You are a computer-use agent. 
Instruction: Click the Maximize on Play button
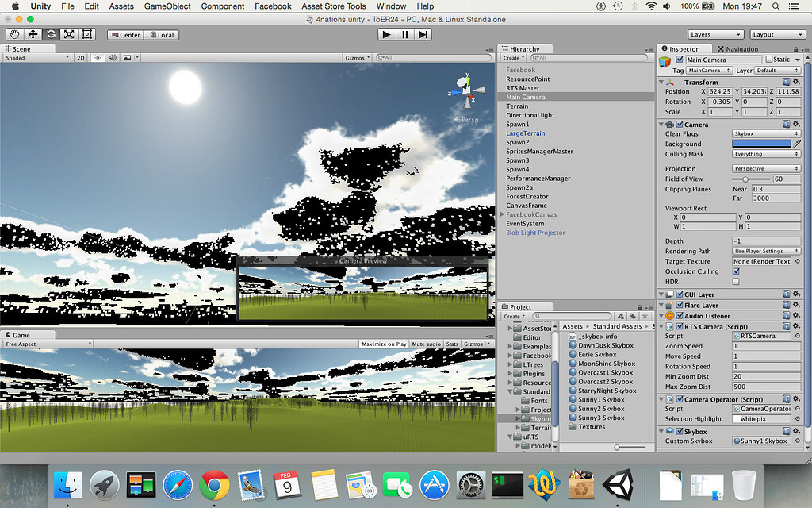(383, 344)
